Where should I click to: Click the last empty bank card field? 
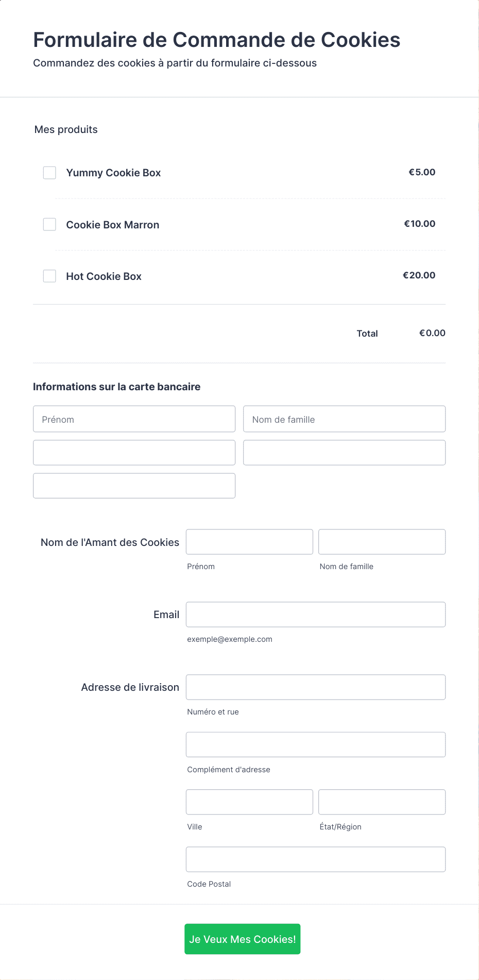click(134, 486)
